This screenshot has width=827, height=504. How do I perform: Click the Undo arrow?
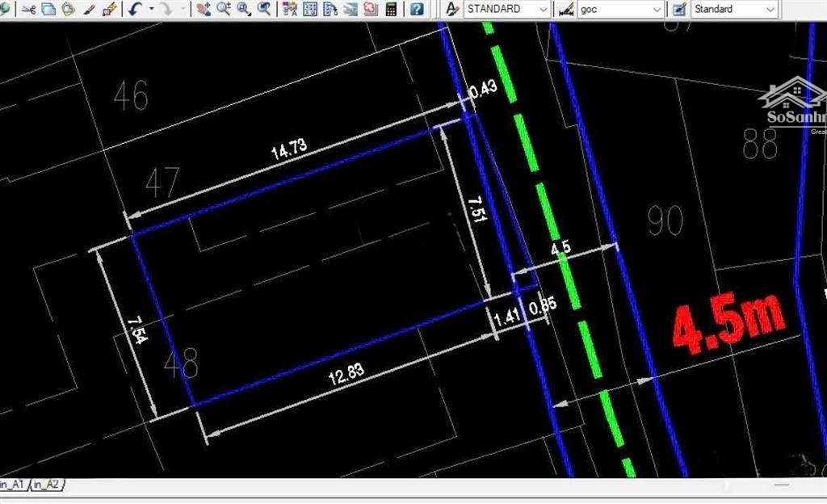[134, 9]
